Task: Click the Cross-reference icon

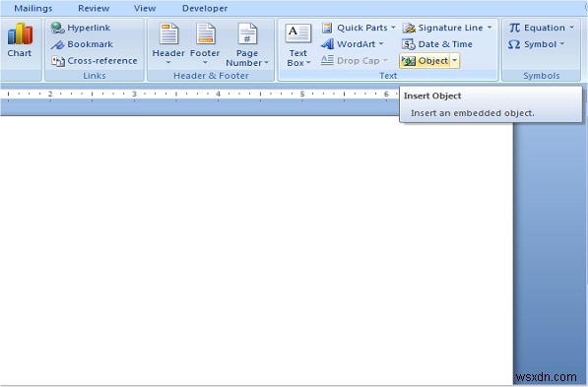Action: [x=58, y=61]
